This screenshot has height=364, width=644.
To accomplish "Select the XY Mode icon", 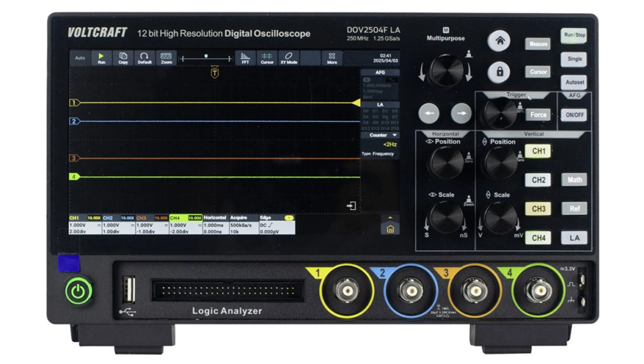I will tap(289, 58).
